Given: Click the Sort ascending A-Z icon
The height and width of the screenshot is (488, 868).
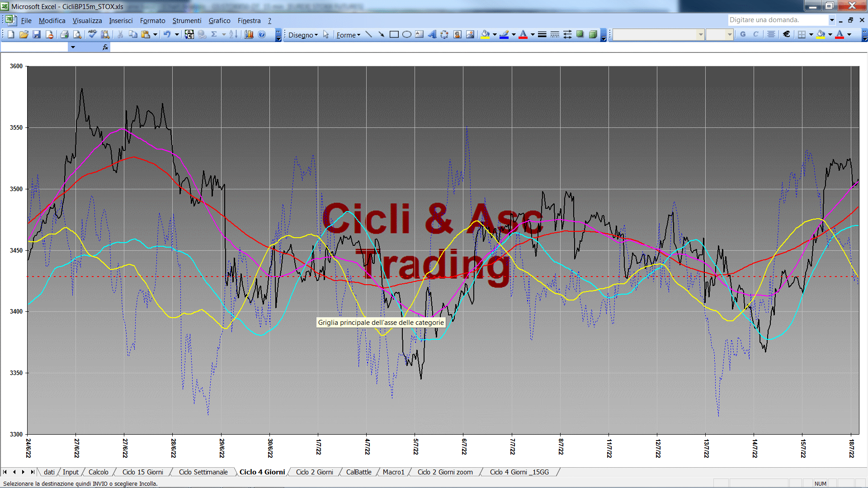Looking at the screenshot, I should point(233,34).
